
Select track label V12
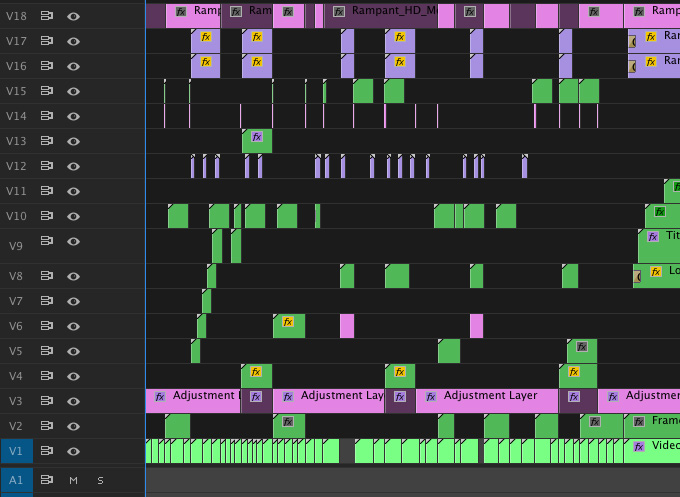point(16,166)
